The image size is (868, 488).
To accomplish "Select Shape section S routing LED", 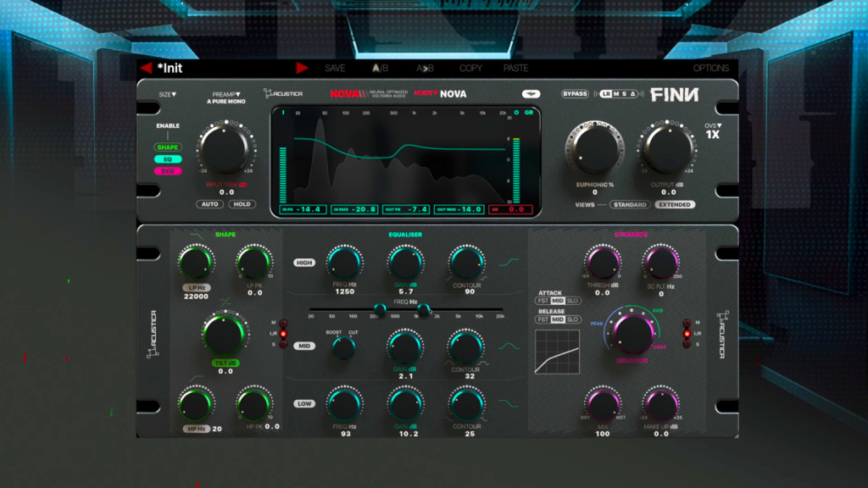I will pyautogui.click(x=283, y=344).
